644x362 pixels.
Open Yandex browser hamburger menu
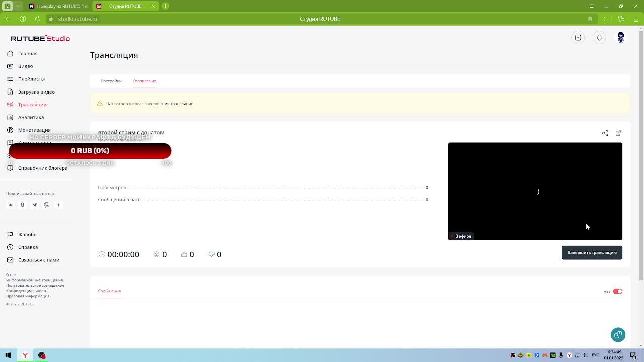pyautogui.click(x=591, y=6)
